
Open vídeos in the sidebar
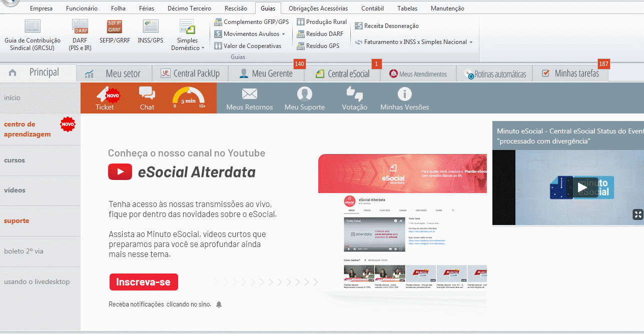40,190
